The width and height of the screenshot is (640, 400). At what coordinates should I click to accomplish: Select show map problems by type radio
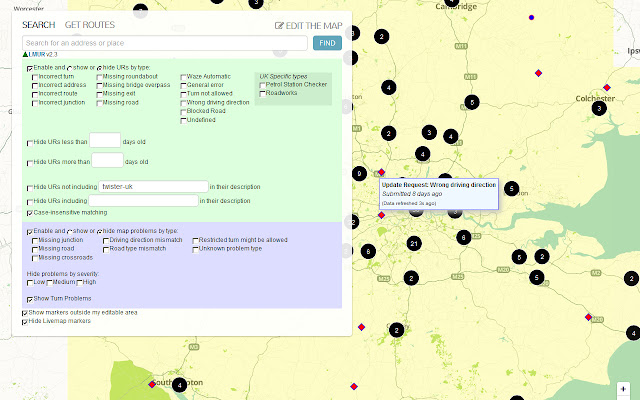click(x=70, y=232)
